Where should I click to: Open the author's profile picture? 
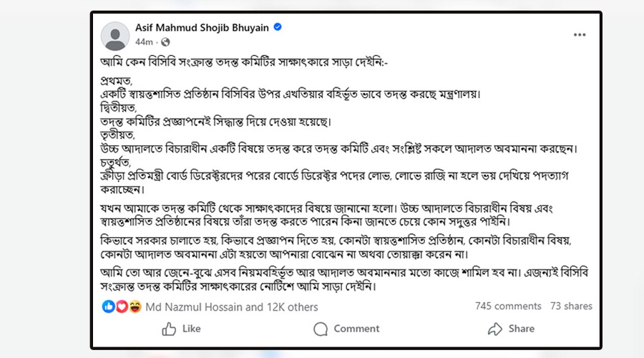tap(116, 34)
